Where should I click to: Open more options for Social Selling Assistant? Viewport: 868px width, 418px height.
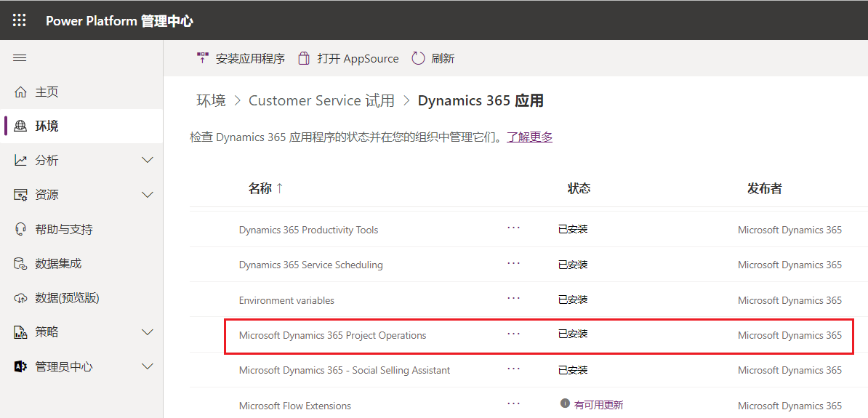tap(514, 368)
